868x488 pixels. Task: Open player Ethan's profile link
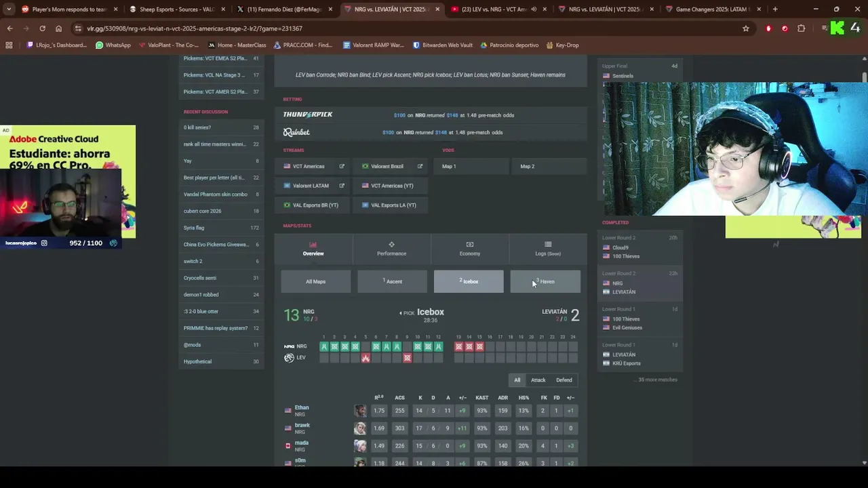pyautogui.click(x=302, y=407)
